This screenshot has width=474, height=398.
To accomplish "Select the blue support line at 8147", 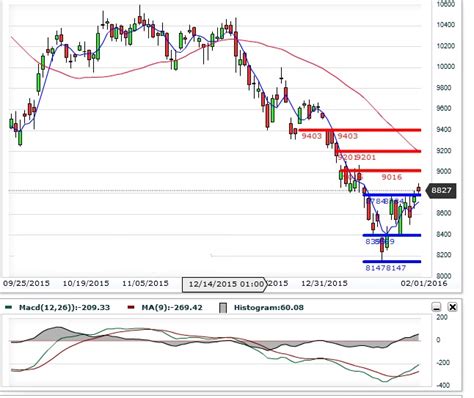I will click(392, 262).
